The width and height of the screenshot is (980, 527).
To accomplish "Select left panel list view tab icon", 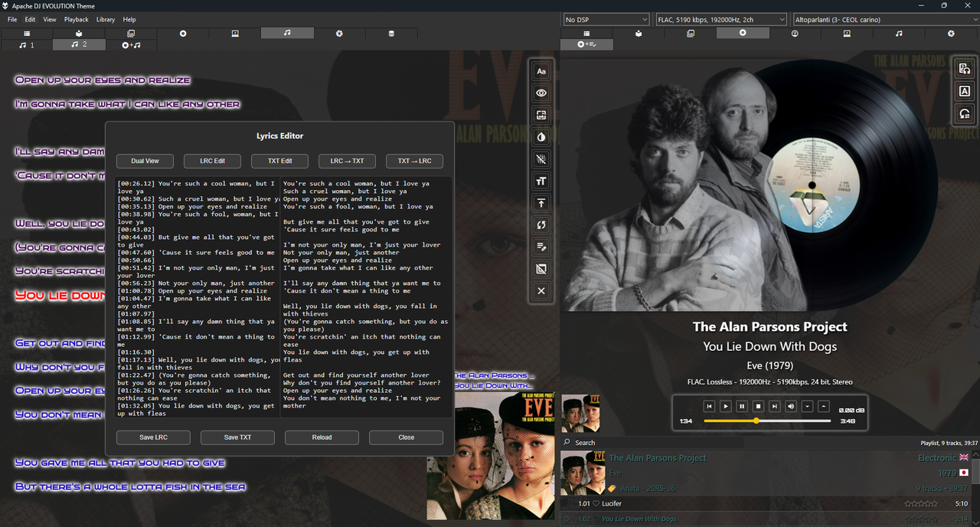I will coord(27,34).
